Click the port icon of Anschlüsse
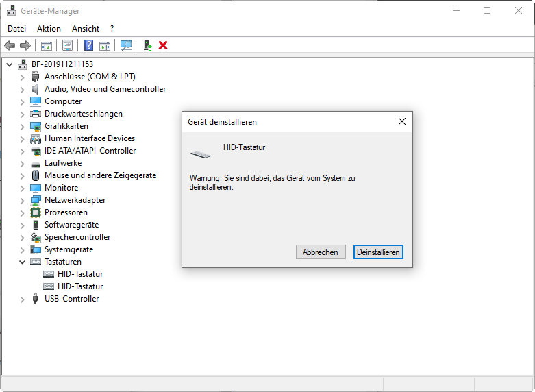This screenshot has height=392, width=535. (36, 77)
